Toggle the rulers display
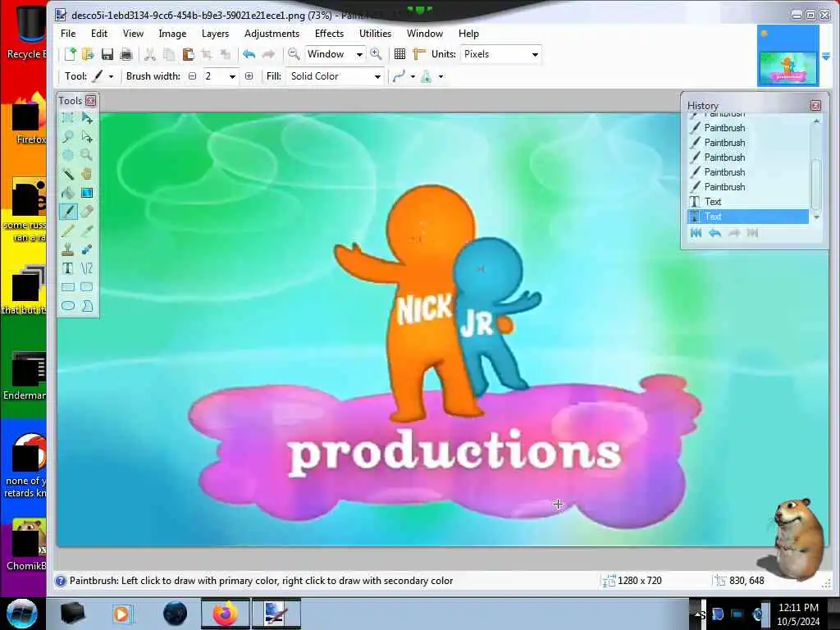 [419, 54]
